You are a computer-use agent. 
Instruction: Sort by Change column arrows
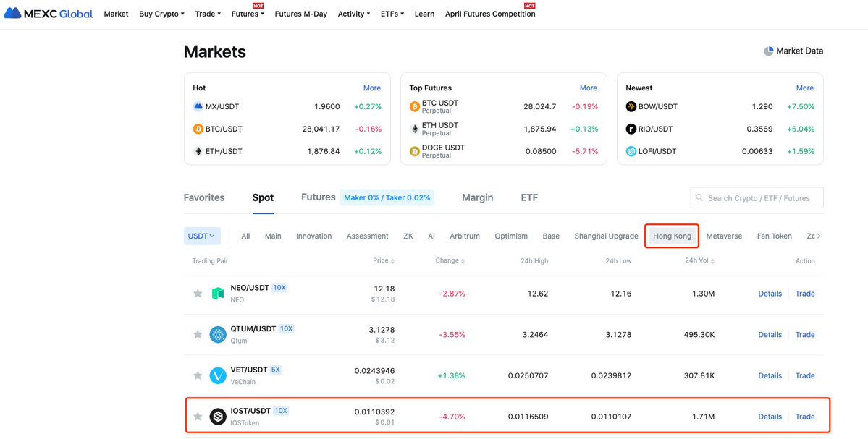tap(463, 261)
